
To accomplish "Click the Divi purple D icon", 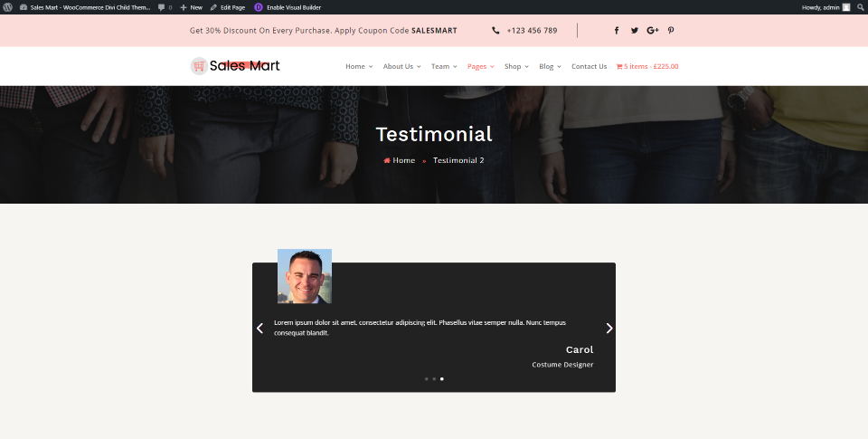I will pos(259,7).
